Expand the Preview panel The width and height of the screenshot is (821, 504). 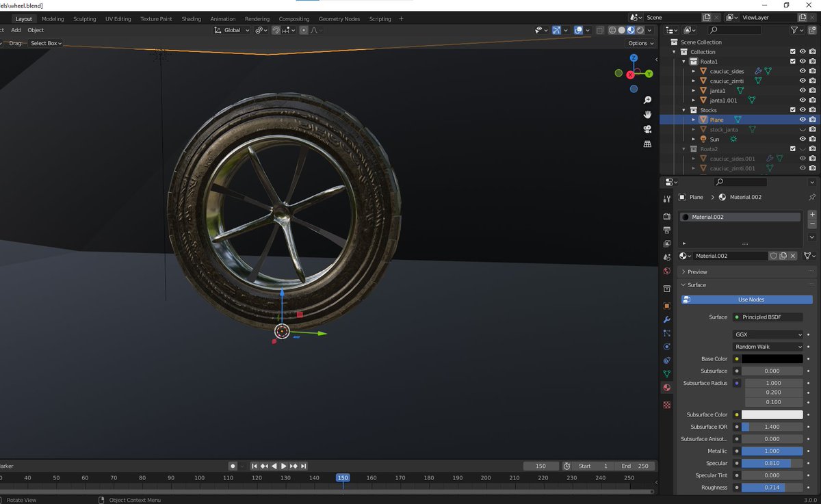point(746,271)
